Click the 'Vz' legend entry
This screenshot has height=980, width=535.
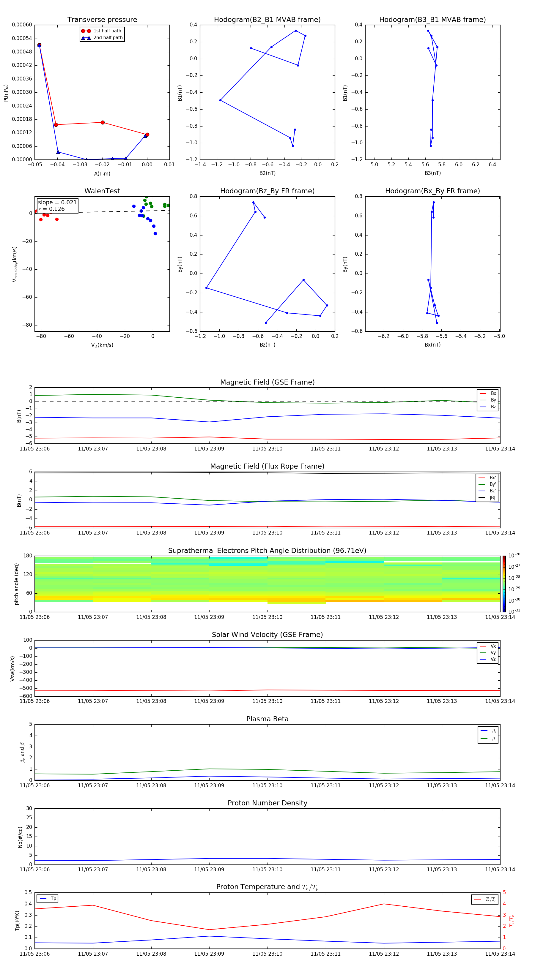pos(488,659)
